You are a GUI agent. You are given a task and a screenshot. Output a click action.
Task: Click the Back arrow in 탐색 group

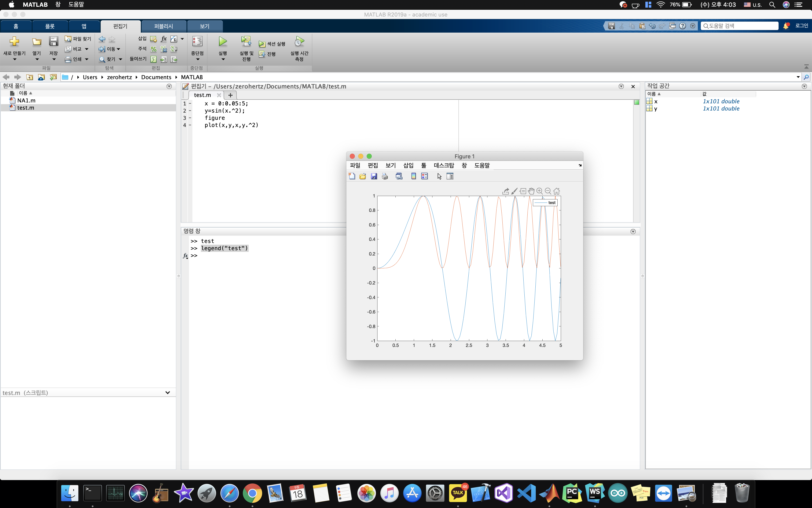tap(102, 39)
